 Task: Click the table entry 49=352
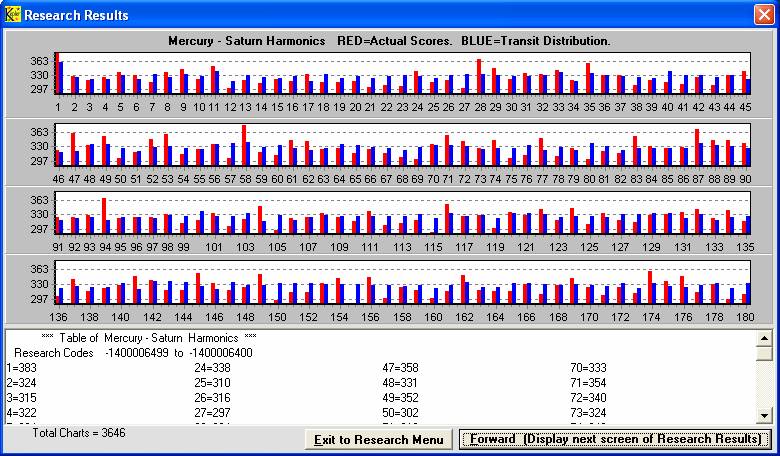point(400,398)
